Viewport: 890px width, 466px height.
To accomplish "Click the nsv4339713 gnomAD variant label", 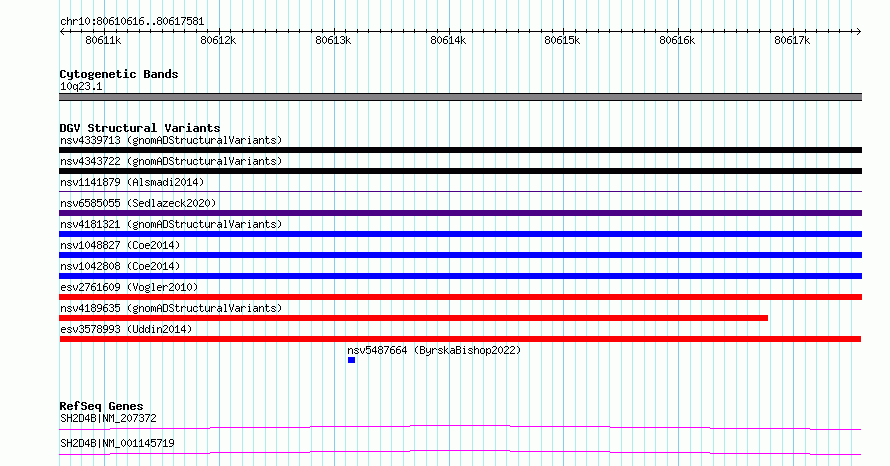I will coord(171,140).
